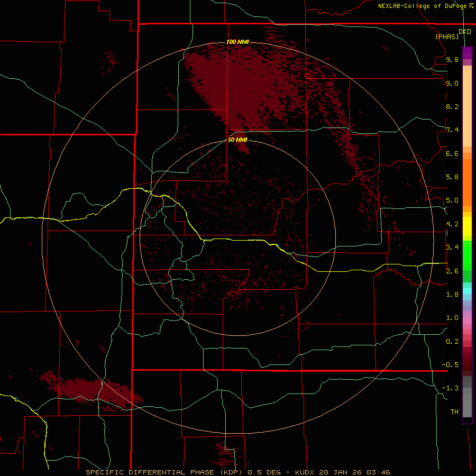This screenshot has width=476, height=476.
Task: Click the 8.2 color scale value
Action: tap(452, 106)
